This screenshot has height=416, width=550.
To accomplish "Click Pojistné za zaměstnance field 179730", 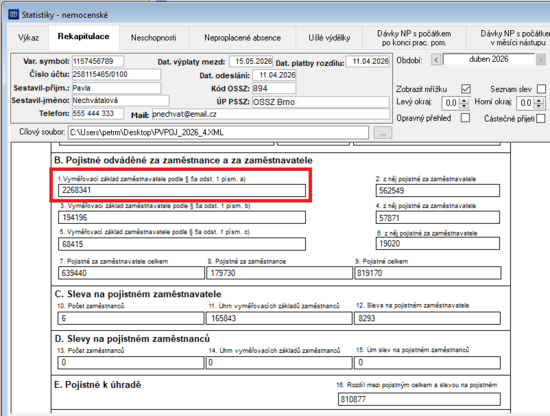I will tap(279, 273).
